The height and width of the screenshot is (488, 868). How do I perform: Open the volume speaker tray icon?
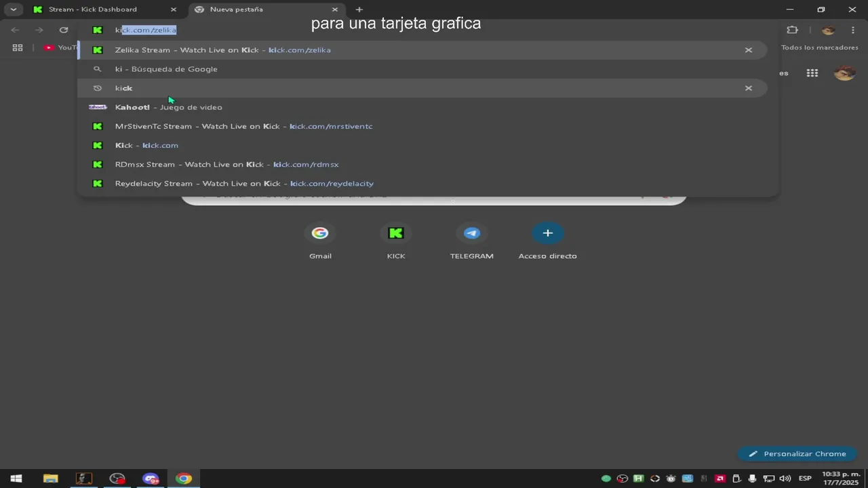pyautogui.click(x=785, y=479)
